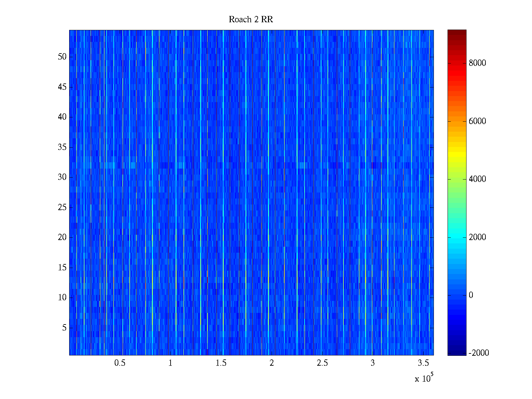Pick the dark red top of colorbar
The image size is (532, 399).
click(x=457, y=33)
